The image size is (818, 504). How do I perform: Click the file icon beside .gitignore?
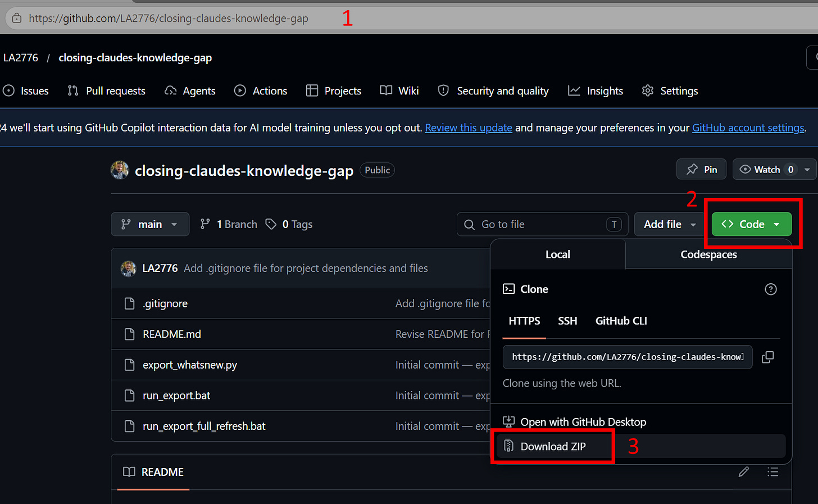pyautogui.click(x=129, y=303)
